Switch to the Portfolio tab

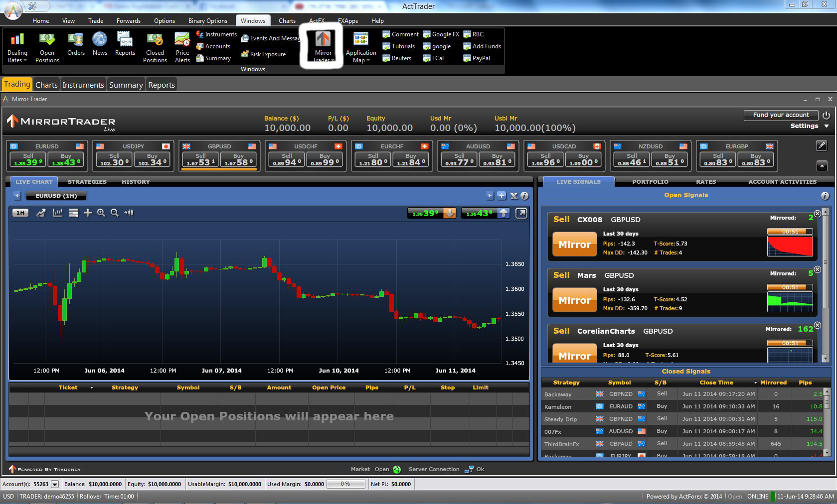pyautogui.click(x=650, y=182)
